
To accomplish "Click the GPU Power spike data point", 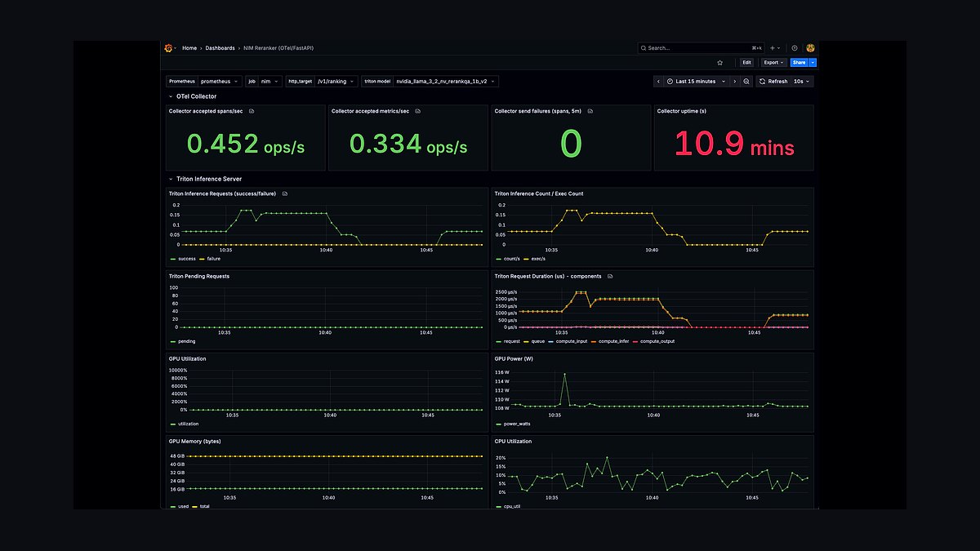I will 564,374.
